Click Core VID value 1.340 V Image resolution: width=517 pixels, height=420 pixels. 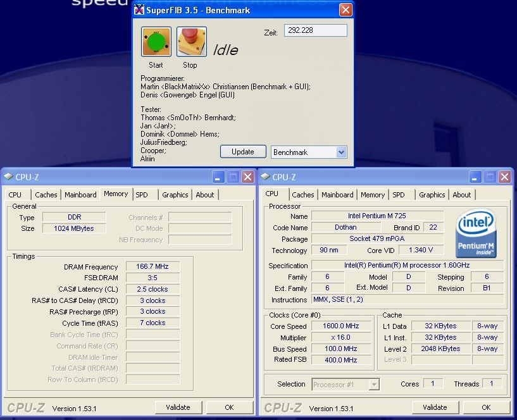coord(421,250)
